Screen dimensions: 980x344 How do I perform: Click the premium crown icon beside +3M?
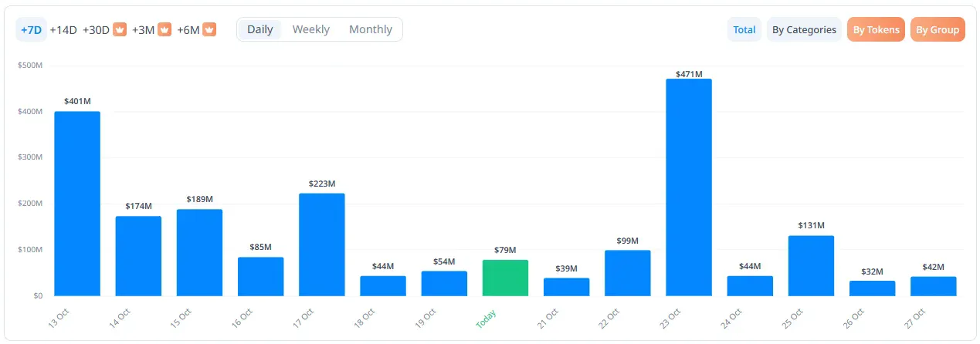[164, 29]
